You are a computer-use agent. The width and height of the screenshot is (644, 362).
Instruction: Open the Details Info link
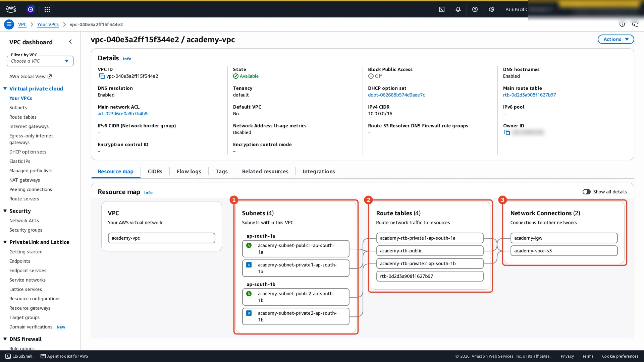click(x=127, y=59)
